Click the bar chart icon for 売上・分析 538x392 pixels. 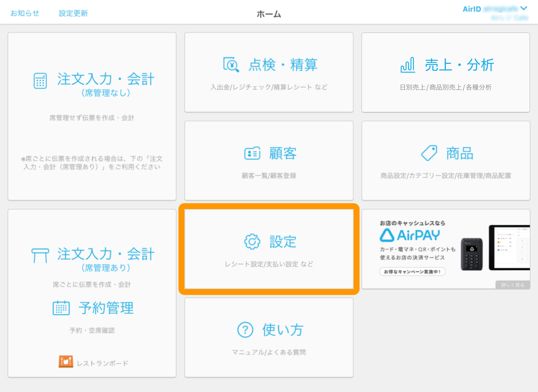pyautogui.click(x=408, y=65)
